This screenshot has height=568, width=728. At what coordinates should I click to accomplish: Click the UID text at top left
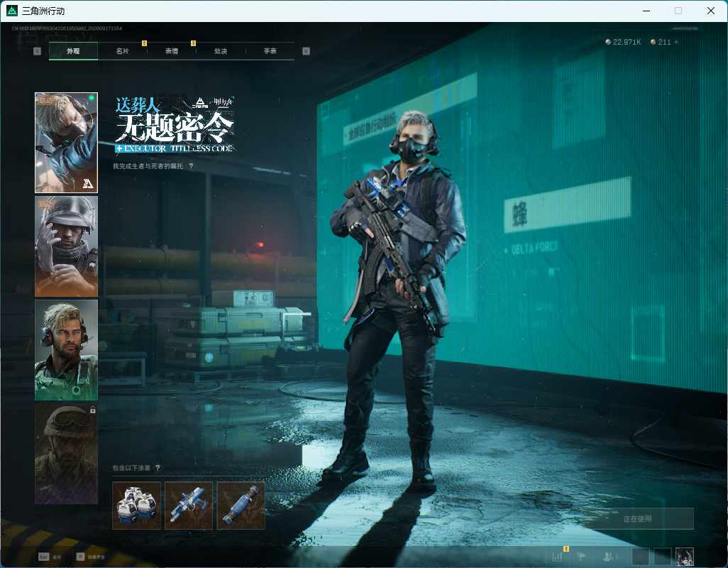[x=67, y=28]
